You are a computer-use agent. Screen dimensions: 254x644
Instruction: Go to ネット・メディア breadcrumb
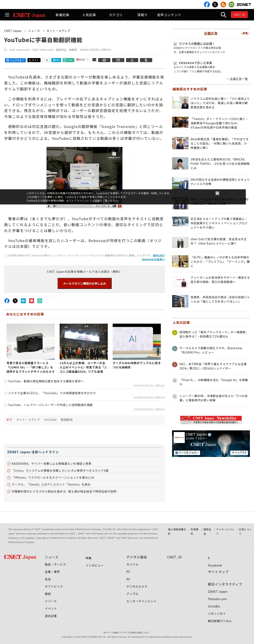[58, 31]
